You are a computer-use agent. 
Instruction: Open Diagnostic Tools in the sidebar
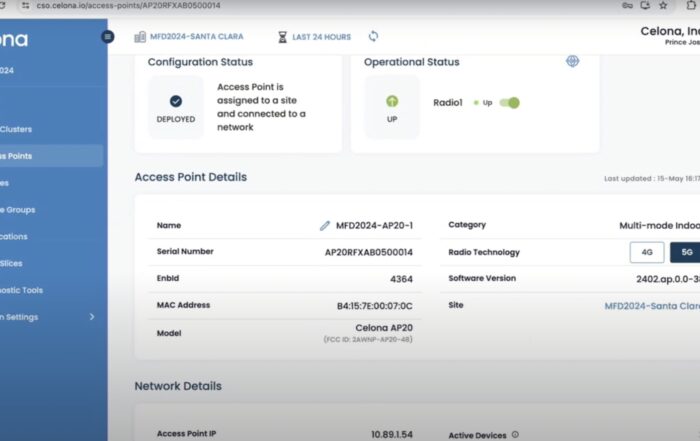tap(21, 290)
